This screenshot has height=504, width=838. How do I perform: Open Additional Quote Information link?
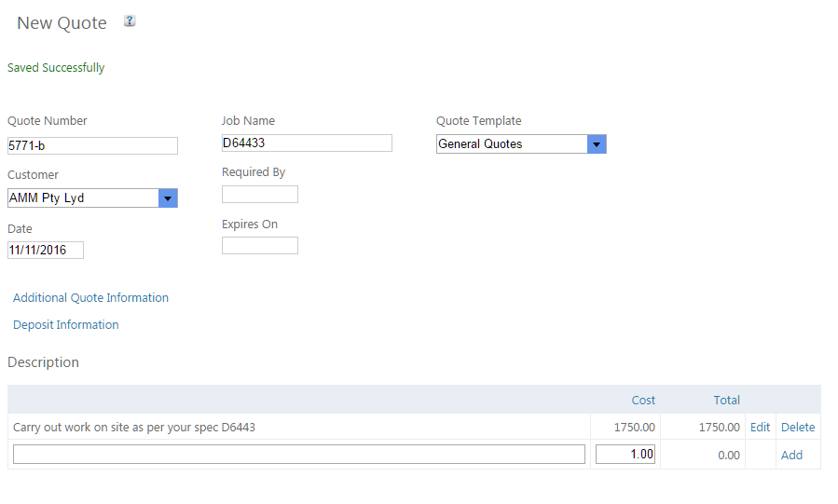[x=90, y=298]
